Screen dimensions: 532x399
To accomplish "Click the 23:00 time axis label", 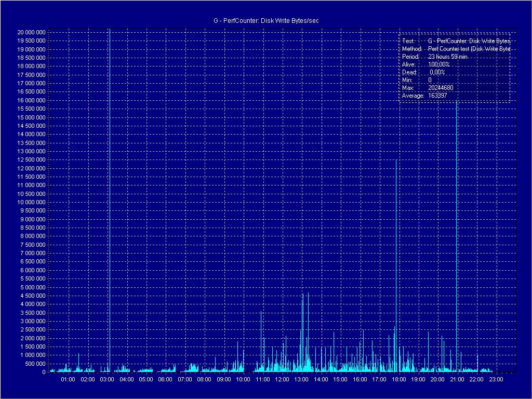I will point(496,380).
